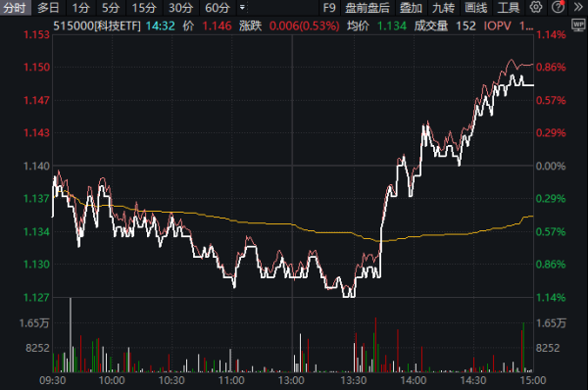Switch to the 多日 tab
The image size is (588, 390).
coord(48,8)
